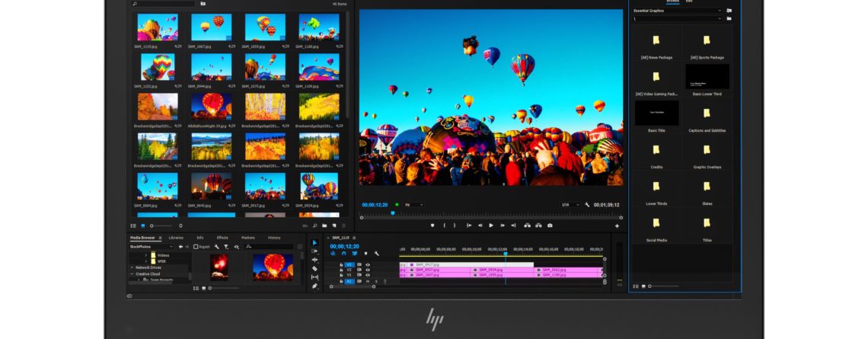
Task: Switch to the Effects tab
Action: [x=222, y=238]
